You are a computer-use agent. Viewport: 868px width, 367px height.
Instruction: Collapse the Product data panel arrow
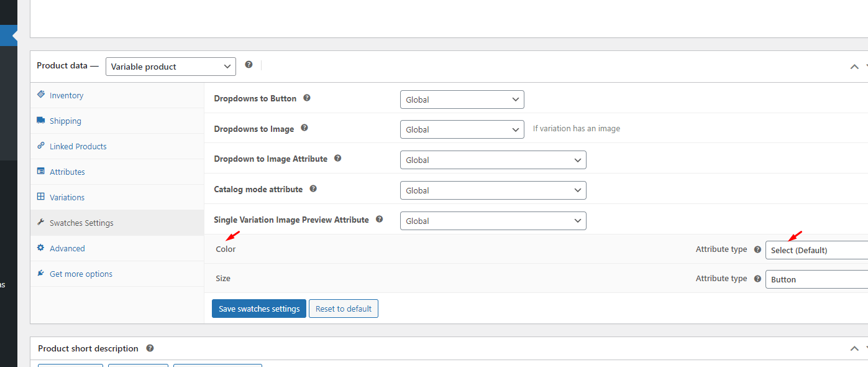855,67
